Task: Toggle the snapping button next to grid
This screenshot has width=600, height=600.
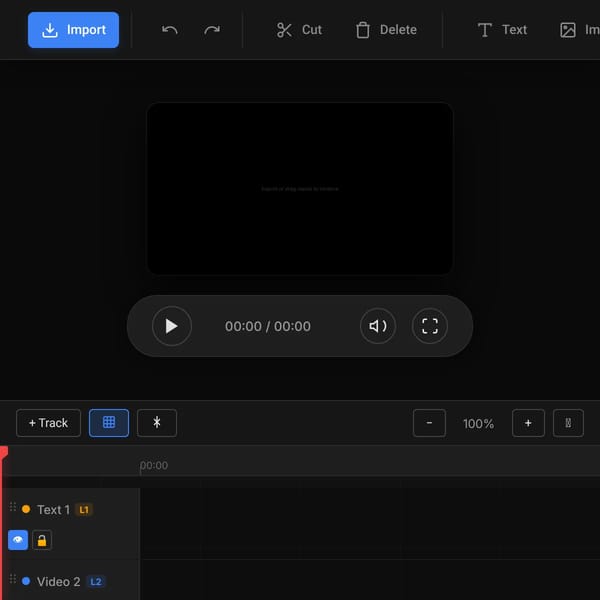Action: click(x=157, y=423)
